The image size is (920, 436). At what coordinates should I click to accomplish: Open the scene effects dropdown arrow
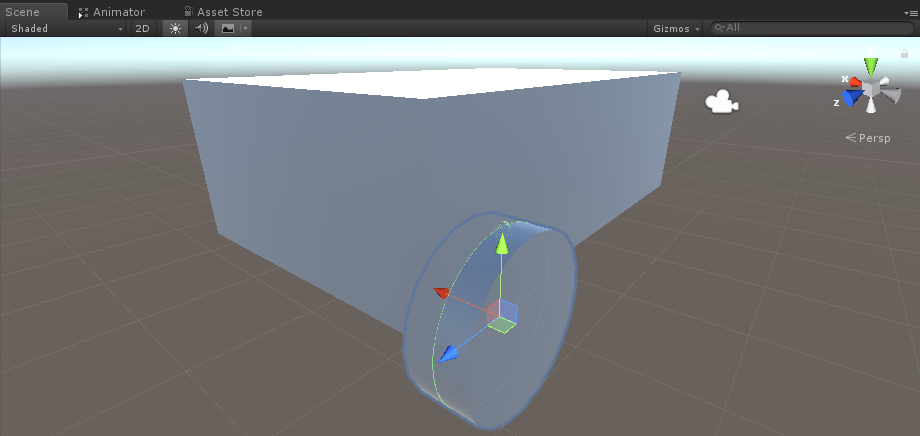pos(244,29)
